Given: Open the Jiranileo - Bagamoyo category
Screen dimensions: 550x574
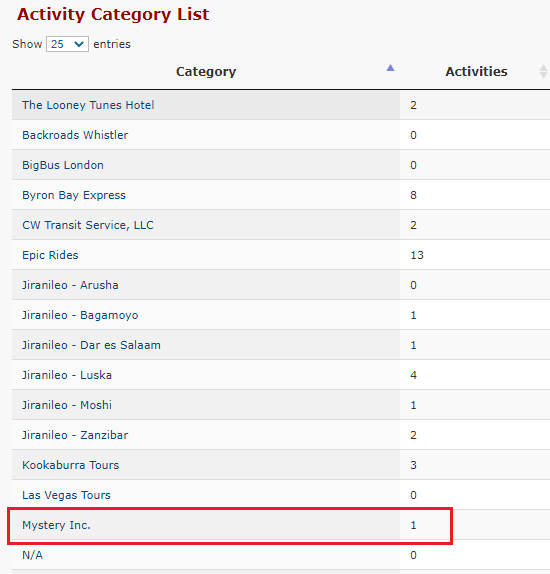Looking at the screenshot, I should (80, 315).
